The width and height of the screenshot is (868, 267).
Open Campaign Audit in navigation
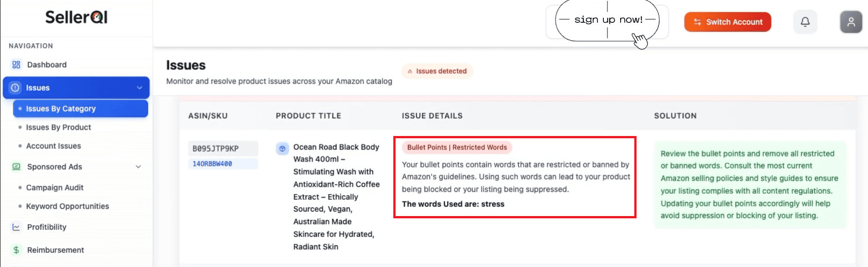pos(55,187)
